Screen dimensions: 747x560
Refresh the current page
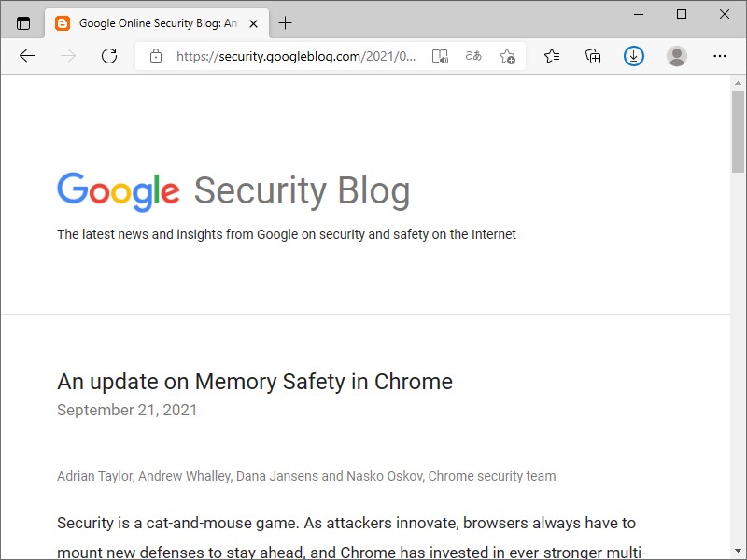click(109, 56)
